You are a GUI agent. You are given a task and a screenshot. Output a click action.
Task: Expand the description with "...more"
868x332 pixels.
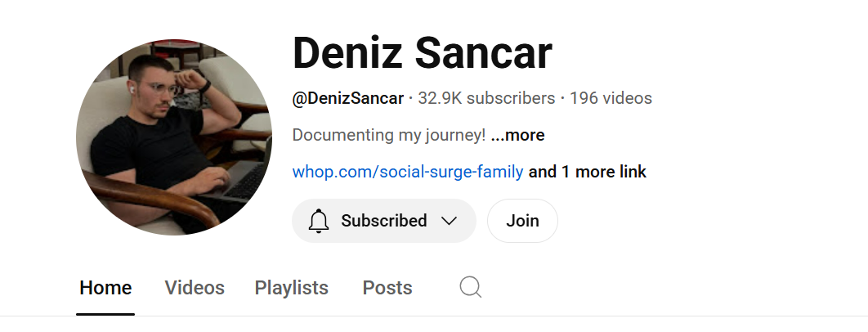pyautogui.click(x=518, y=135)
